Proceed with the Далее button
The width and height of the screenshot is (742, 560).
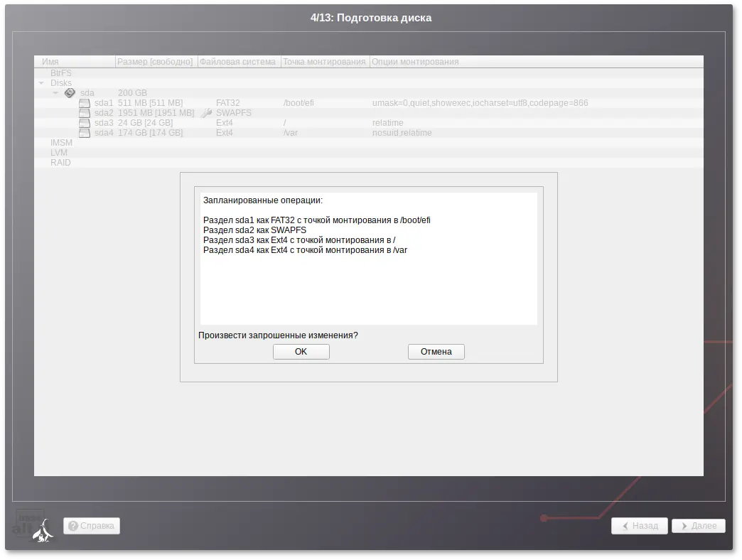[699, 525]
